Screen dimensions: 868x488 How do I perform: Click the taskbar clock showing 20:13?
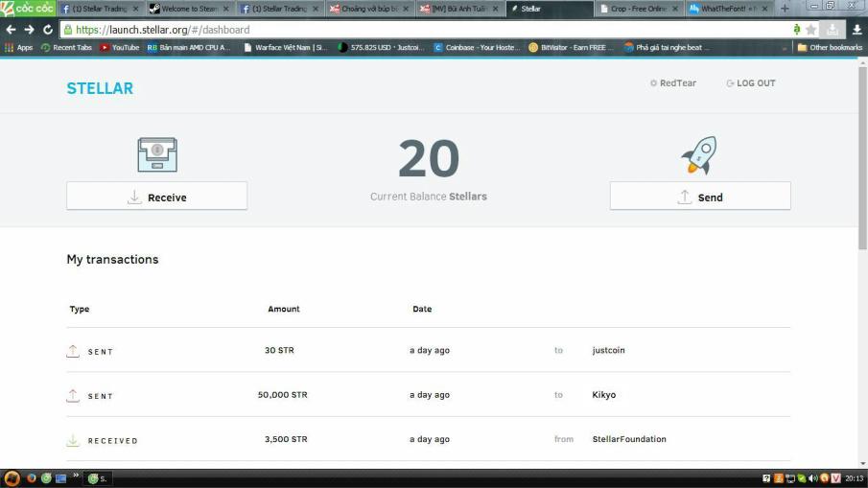click(855, 478)
